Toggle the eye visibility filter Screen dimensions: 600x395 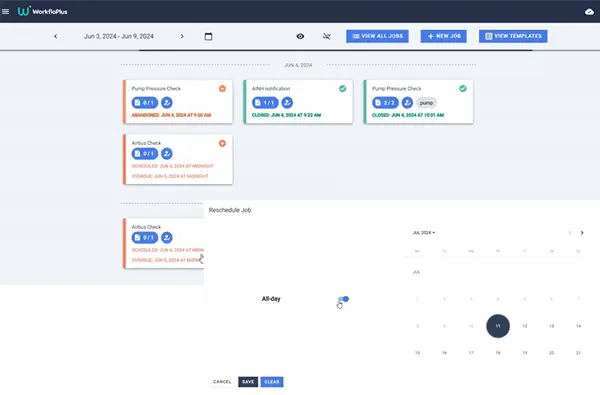pyautogui.click(x=300, y=36)
